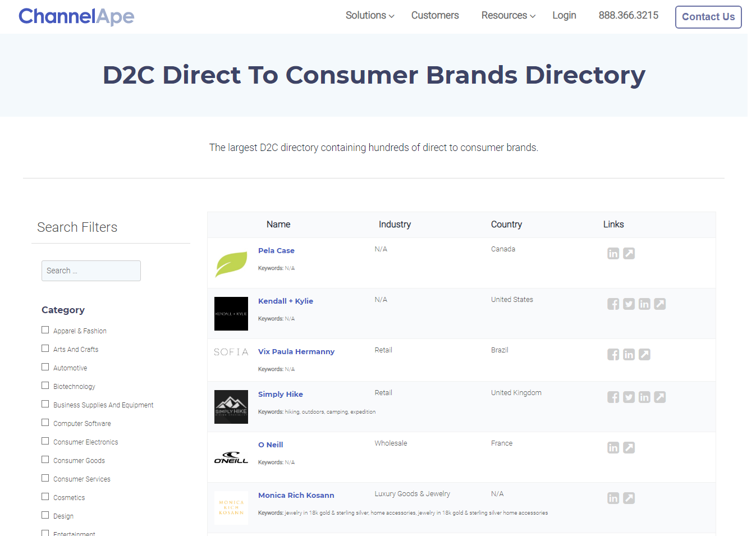The height and width of the screenshot is (536, 756).
Task: Open O Neill LinkedIn icon
Action: point(613,448)
